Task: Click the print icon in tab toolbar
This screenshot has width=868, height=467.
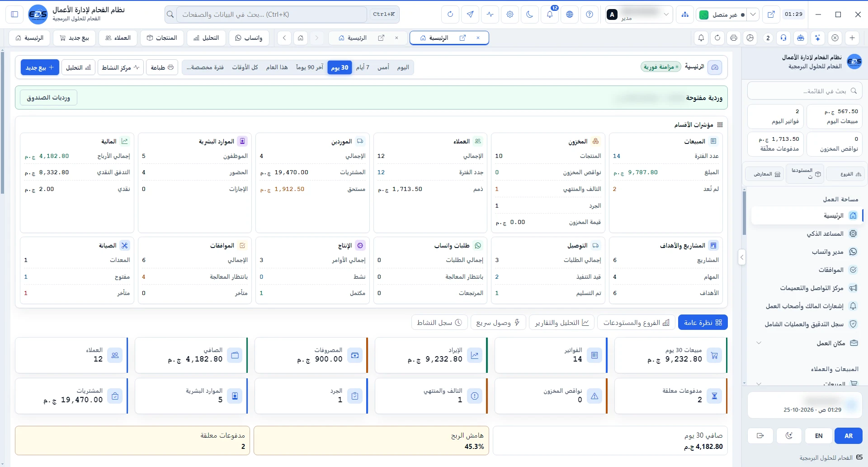Action: pos(734,38)
